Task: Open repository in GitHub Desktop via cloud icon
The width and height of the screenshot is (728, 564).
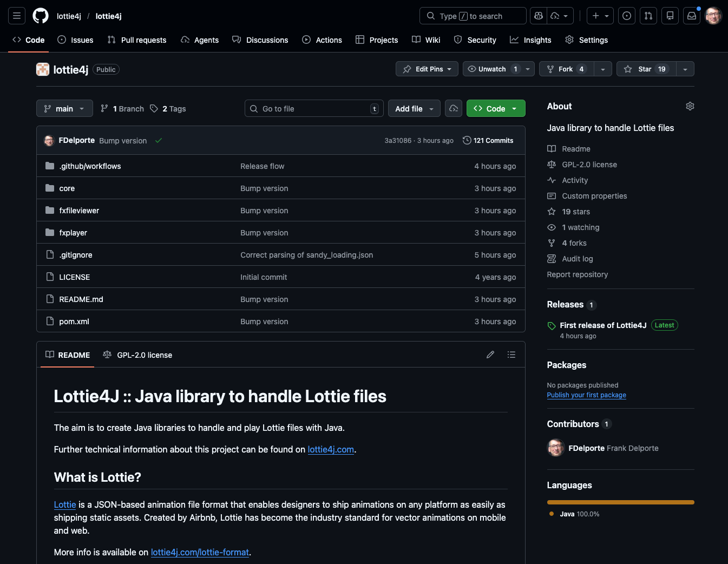Action: coord(453,108)
